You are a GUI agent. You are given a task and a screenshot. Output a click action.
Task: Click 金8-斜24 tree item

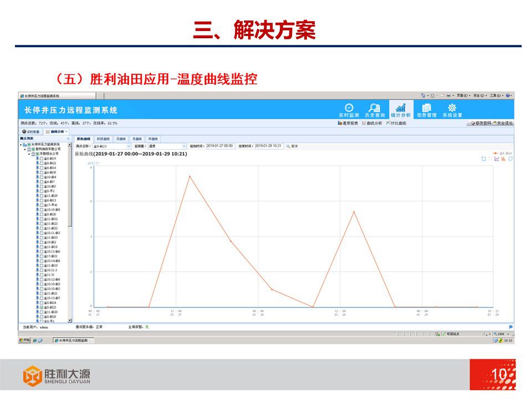(50, 303)
